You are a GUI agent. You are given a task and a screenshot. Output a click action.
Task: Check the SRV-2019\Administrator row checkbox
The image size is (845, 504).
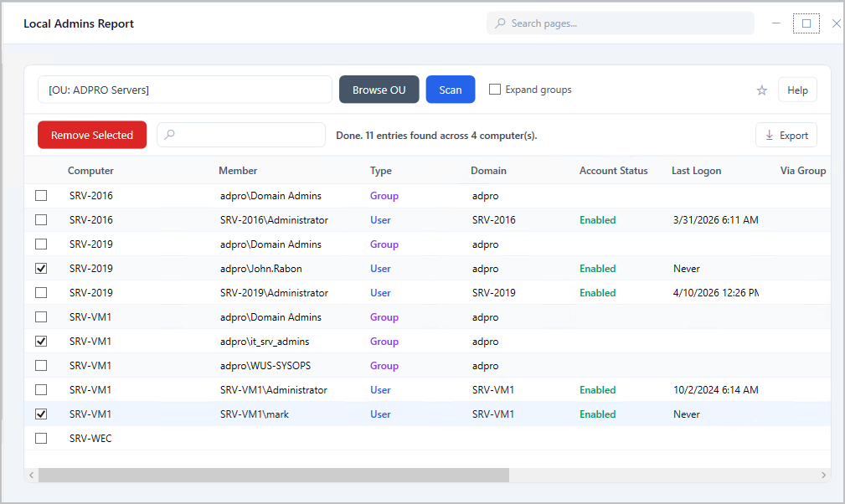click(41, 292)
